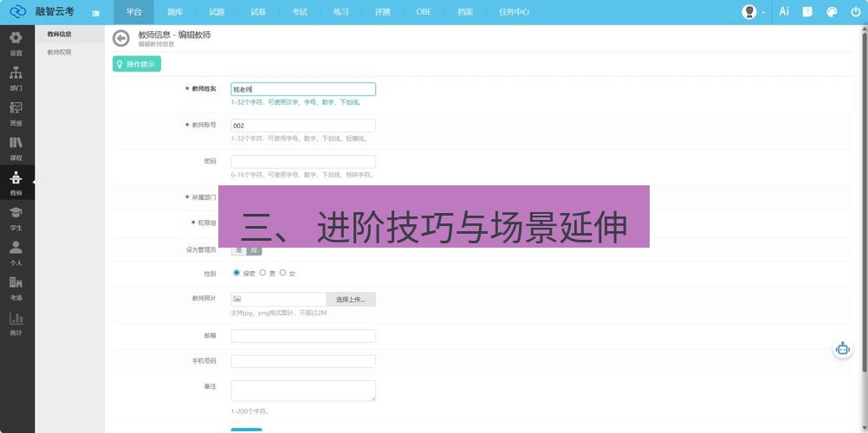Set 设为管理员 to 否
The height and width of the screenshot is (433, 868).
coord(254,249)
